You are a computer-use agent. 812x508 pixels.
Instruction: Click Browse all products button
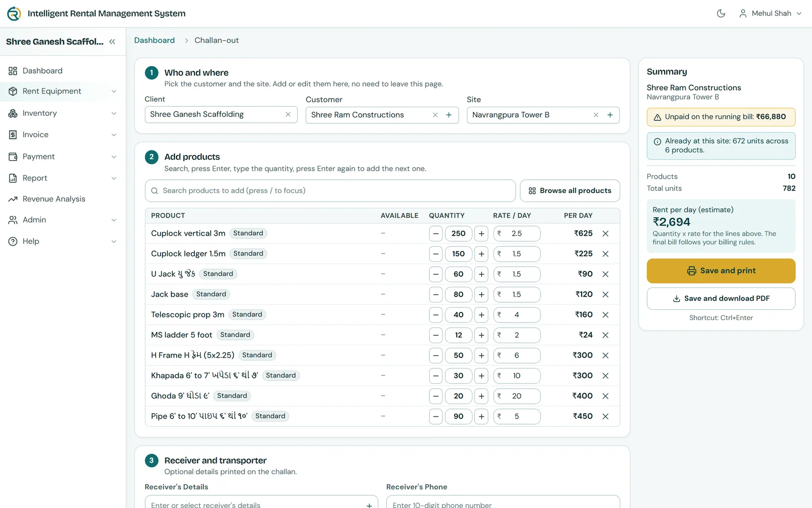point(570,190)
